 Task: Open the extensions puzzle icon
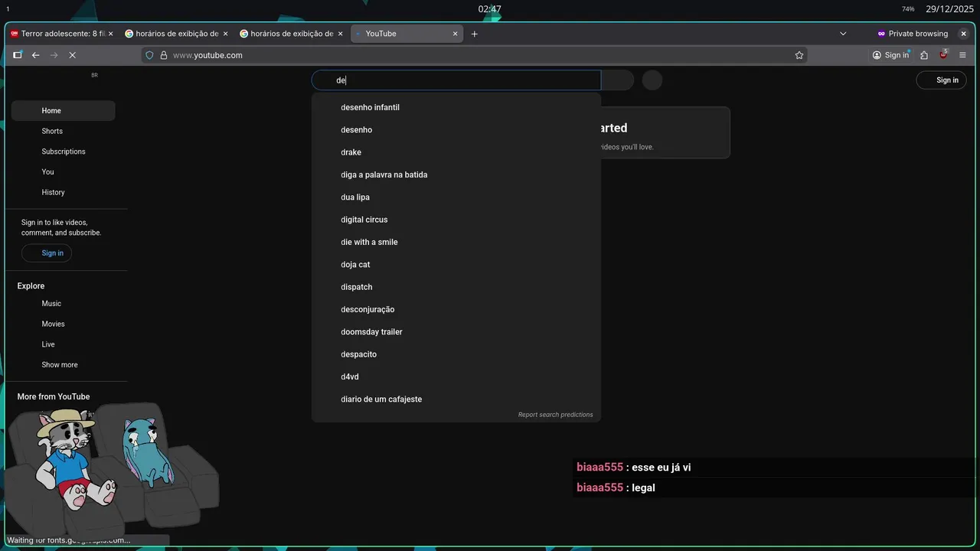click(x=924, y=55)
